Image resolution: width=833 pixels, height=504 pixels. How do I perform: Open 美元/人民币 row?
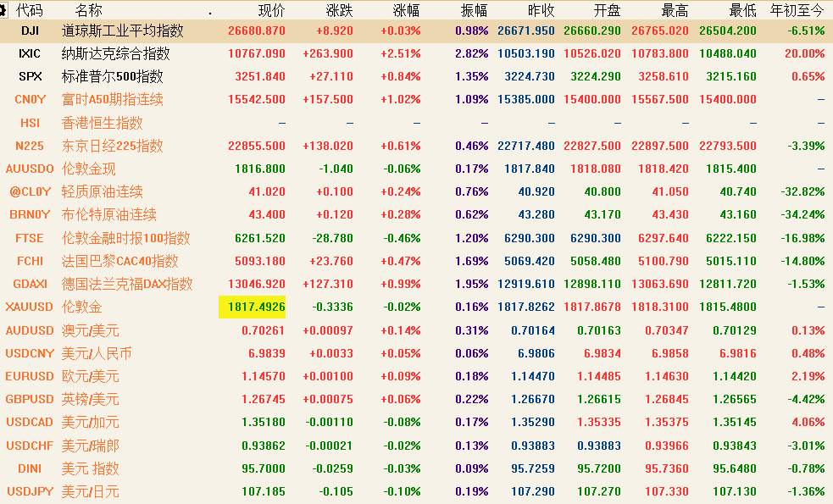pyautogui.click(x=97, y=353)
